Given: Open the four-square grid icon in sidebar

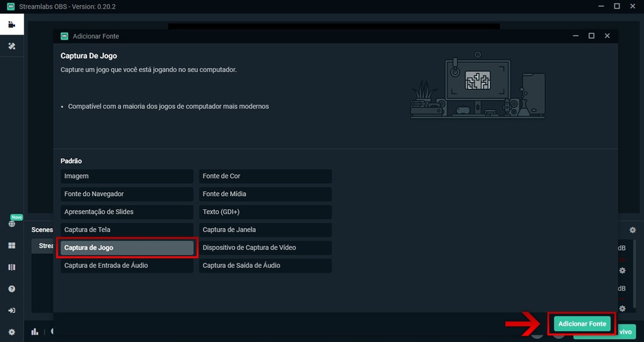Looking at the screenshot, I should click(x=12, y=246).
